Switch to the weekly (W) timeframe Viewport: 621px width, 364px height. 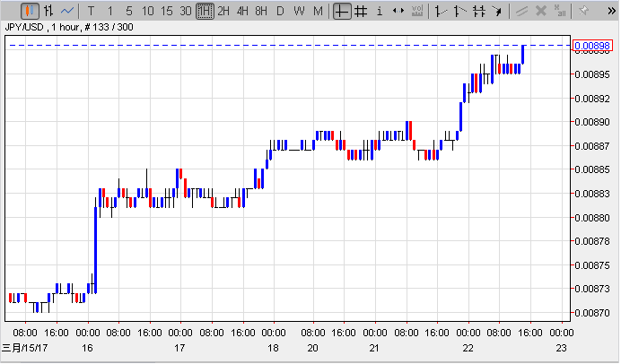pyautogui.click(x=299, y=11)
